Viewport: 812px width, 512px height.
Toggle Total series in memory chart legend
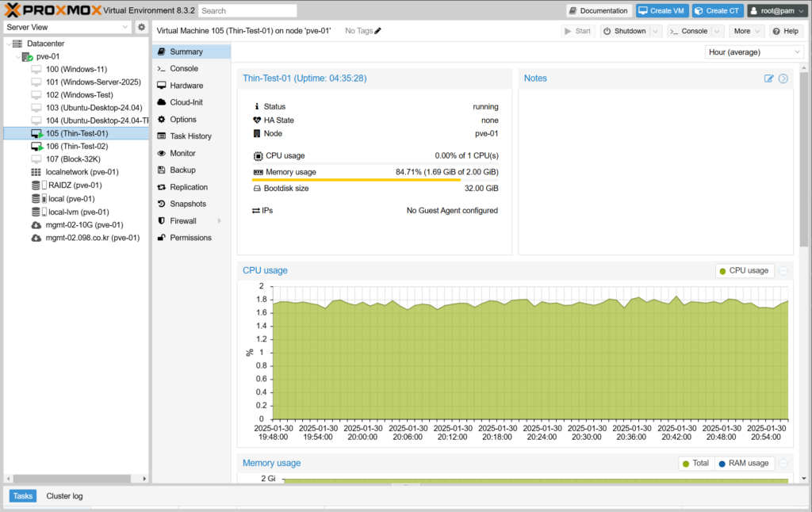click(x=695, y=463)
